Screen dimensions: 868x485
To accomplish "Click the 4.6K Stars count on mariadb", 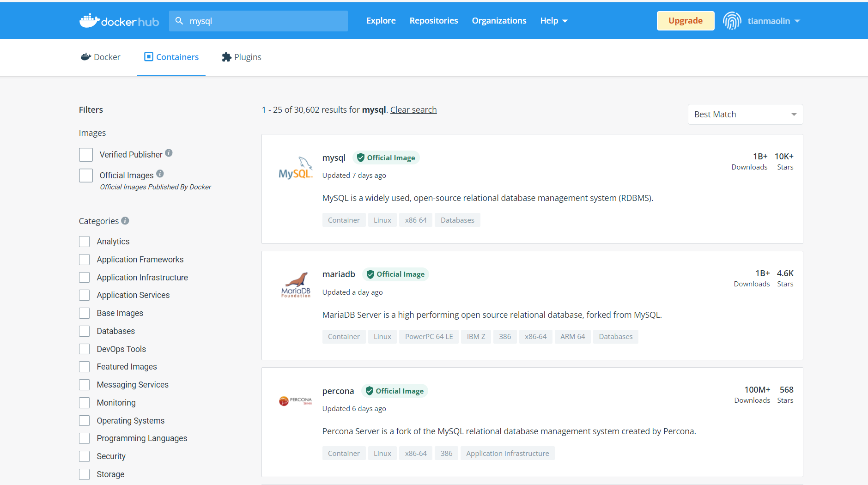I will click(785, 273).
